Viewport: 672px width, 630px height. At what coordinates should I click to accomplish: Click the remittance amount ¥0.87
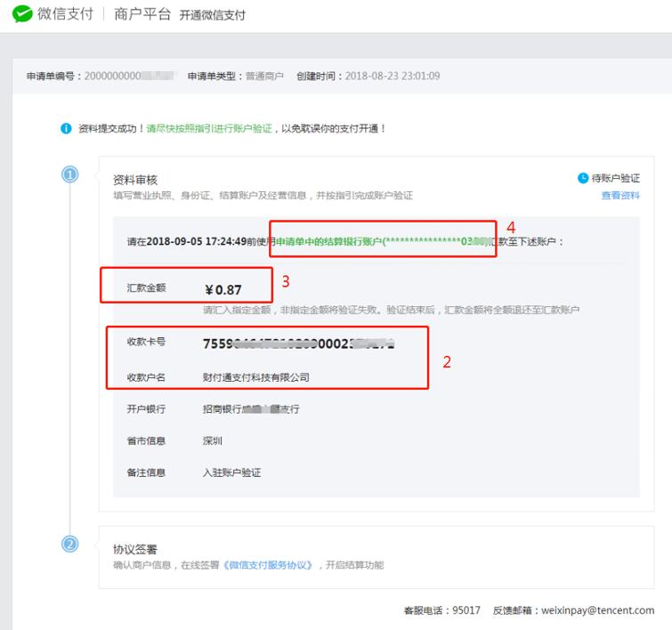point(223,290)
